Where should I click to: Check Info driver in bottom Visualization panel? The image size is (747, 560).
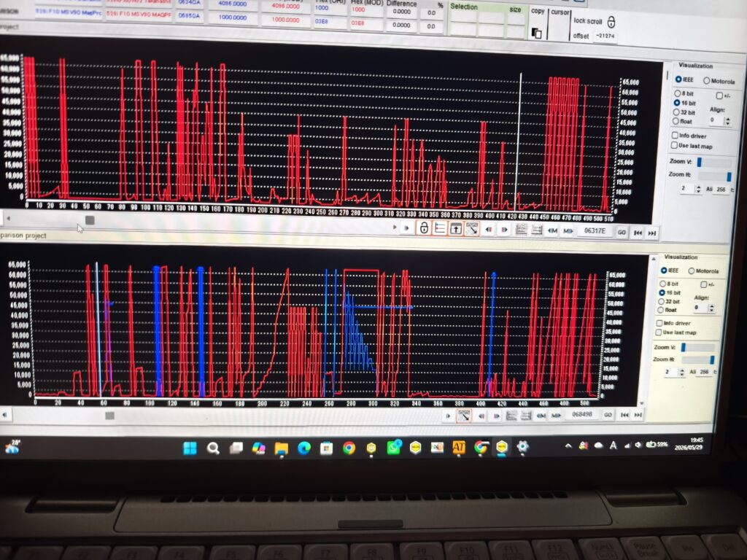(x=659, y=323)
